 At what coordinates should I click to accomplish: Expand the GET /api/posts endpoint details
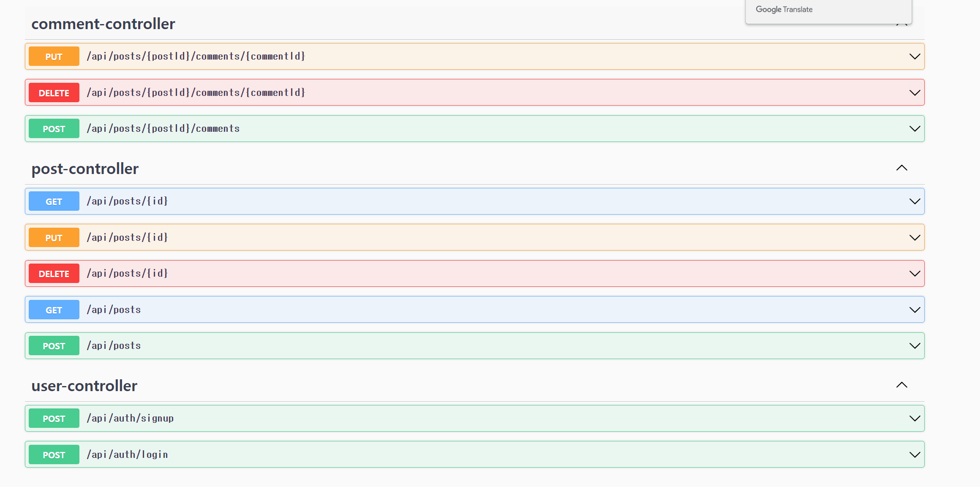pyautogui.click(x=915, y=309)
